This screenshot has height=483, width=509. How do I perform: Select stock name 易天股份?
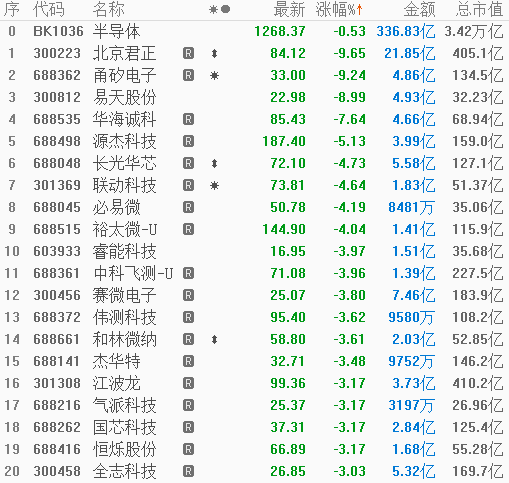124,97
